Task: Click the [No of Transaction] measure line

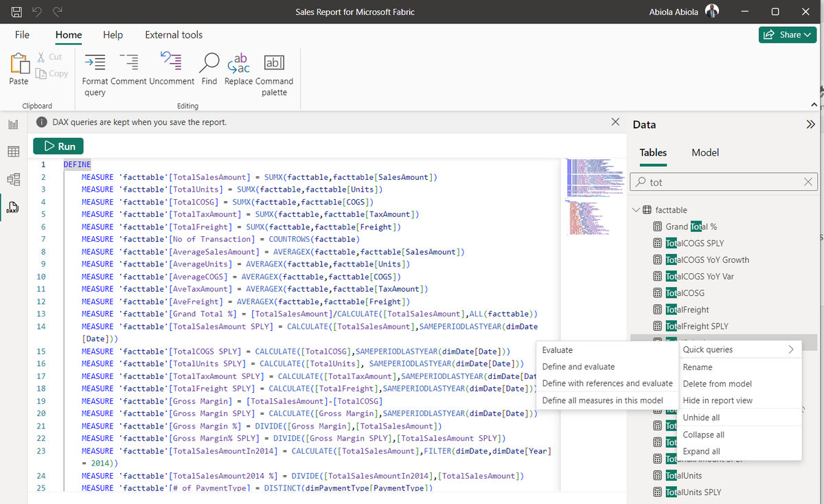Action: (220, 239)
